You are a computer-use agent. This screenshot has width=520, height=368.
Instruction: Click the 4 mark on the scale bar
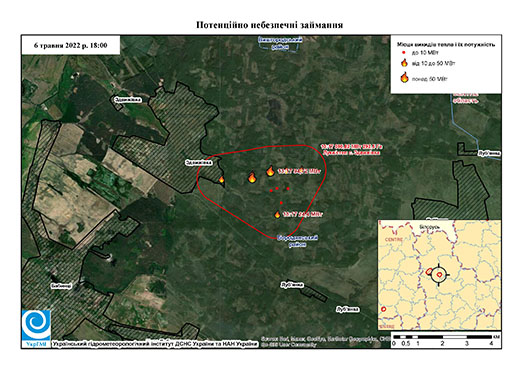click(x=491, y=343)
